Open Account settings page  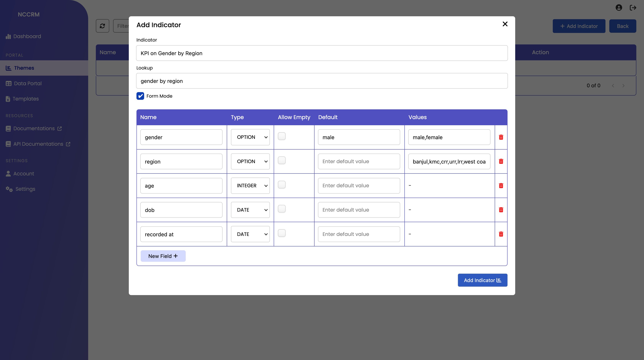(x=20, y=174)
